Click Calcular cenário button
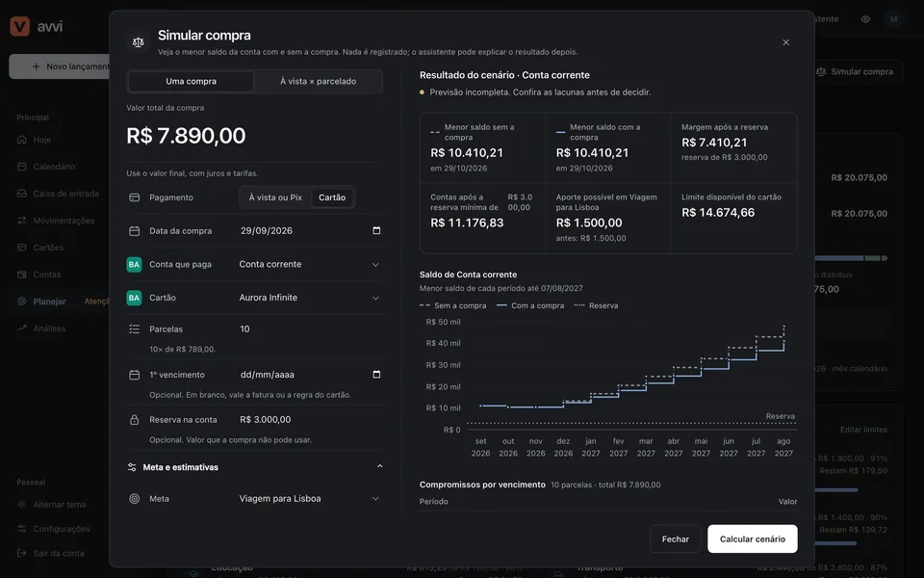The height and width of the screenshot is (578, 924). pyautogui.click(x=753, y=539)
